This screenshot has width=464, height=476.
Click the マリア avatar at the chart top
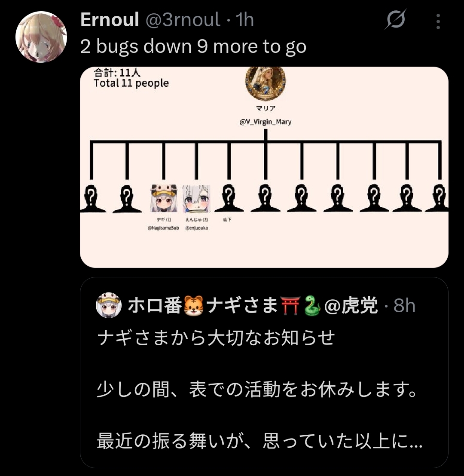pyautogui.click(x=266, y=83)
